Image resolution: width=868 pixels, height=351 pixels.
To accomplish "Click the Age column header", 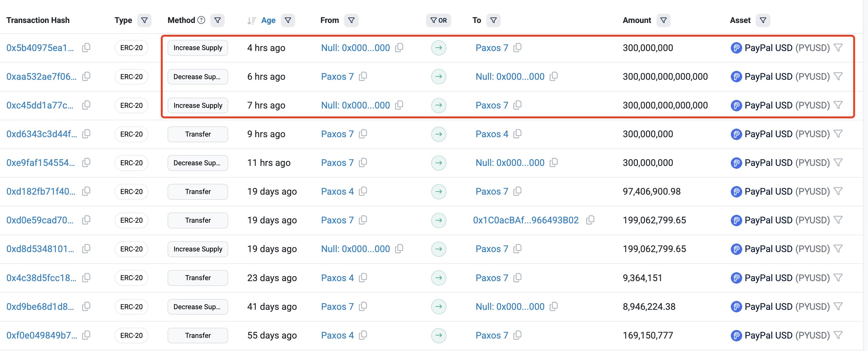I will pos(268,20).
